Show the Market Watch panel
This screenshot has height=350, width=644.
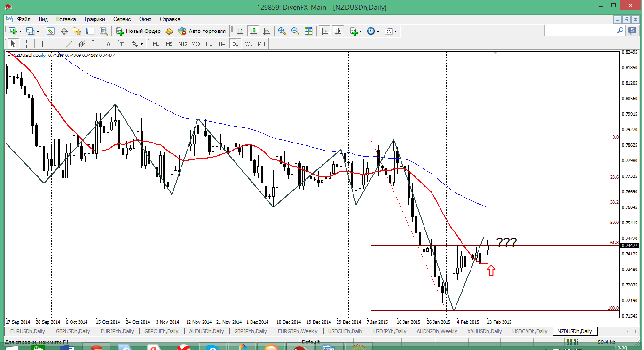point(51,31)
